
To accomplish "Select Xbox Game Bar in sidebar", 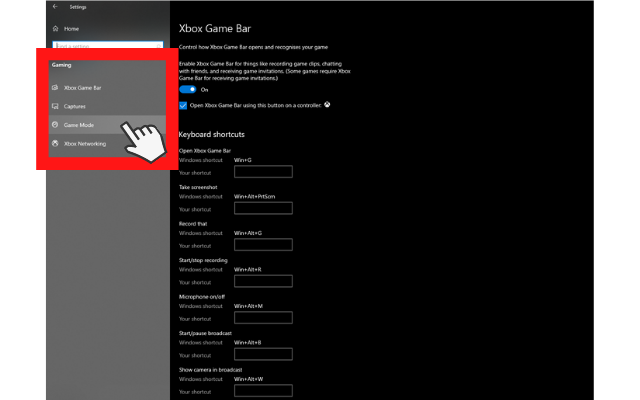I will tap(82, 88).
